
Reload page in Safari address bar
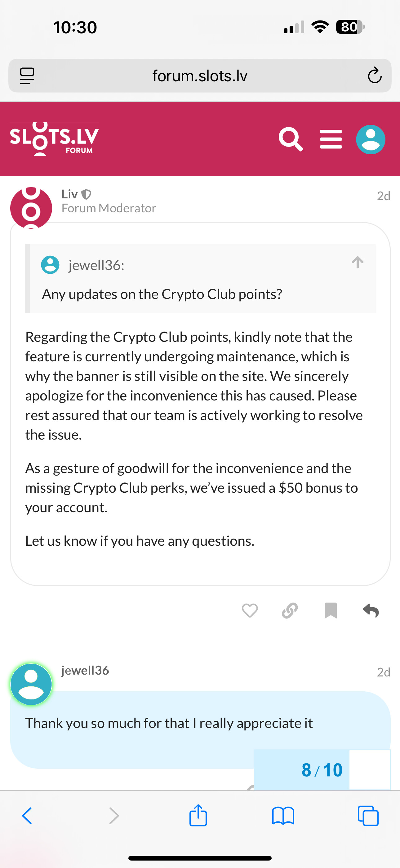coord(374,75)
